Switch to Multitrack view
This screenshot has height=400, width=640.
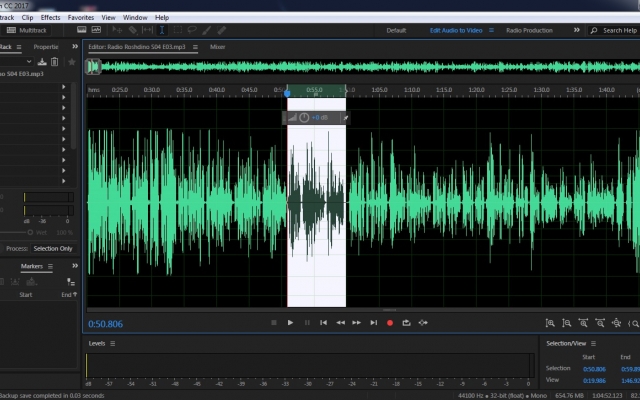tap(27, 30)
